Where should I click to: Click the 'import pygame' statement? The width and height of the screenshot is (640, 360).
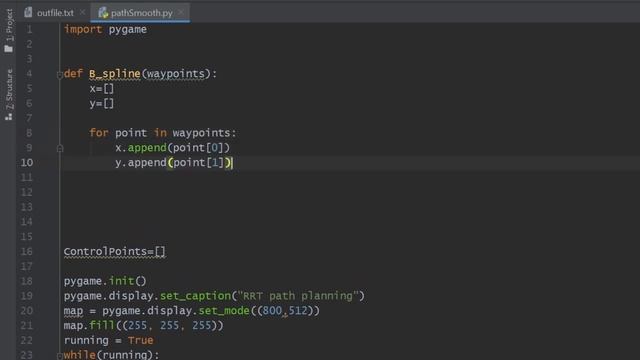click(x=105, y=29)
